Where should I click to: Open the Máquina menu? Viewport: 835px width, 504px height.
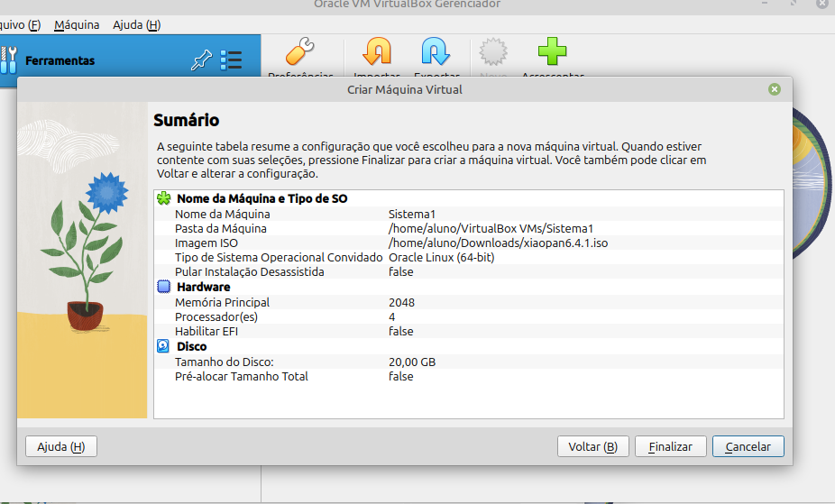point(77,25)
